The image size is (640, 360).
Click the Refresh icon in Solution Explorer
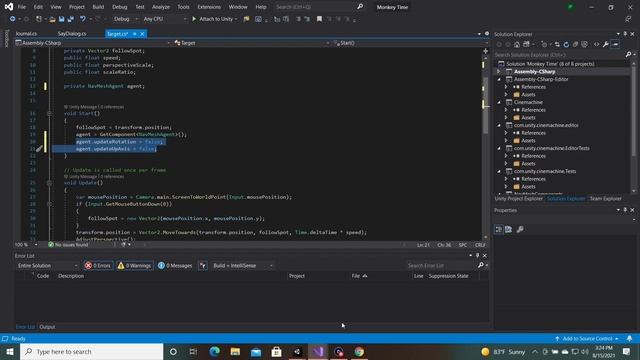click(x=566, y=44)
